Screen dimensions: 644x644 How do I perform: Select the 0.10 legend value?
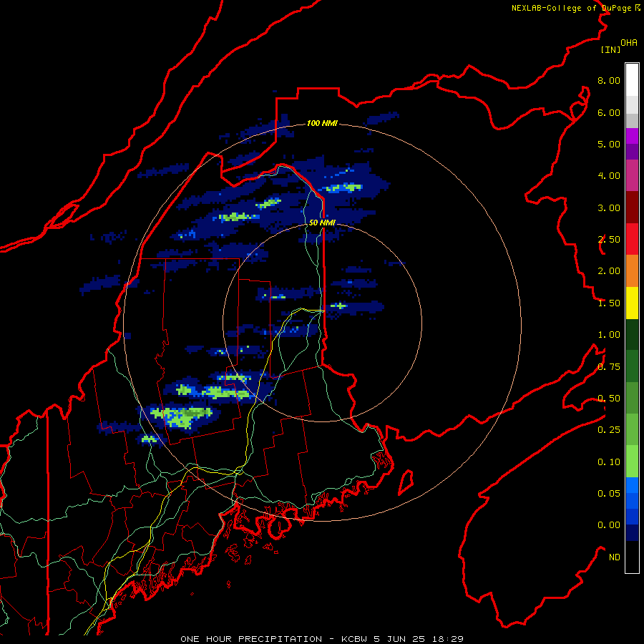[609, 462]
